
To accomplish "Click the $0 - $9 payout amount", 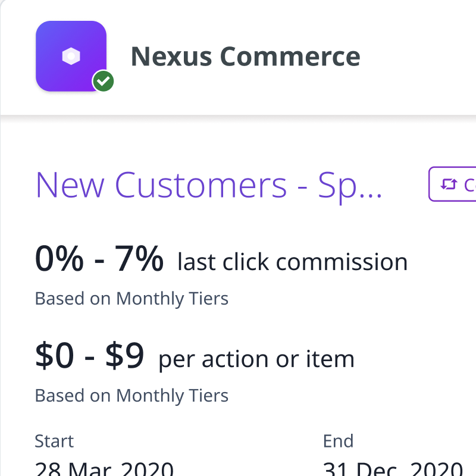I will tap(89, 356).
